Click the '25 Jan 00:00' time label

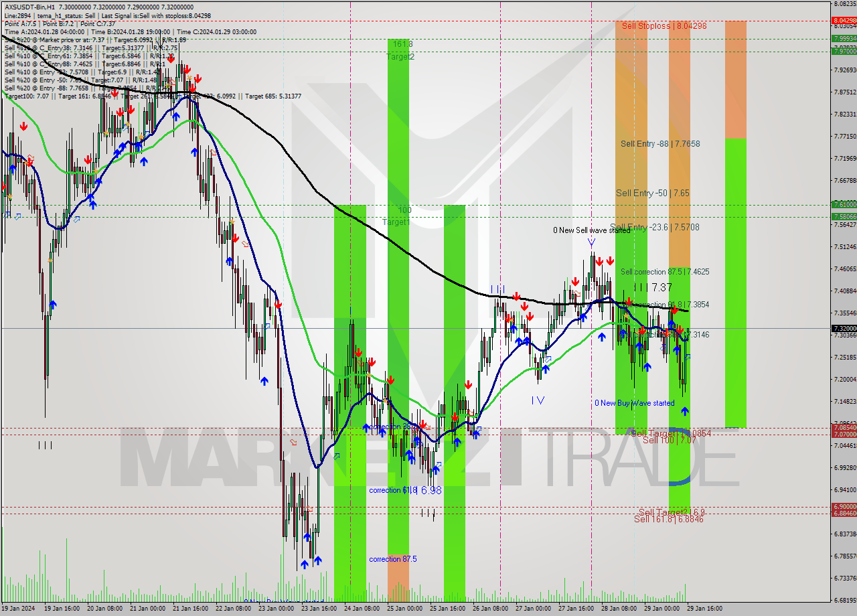404,609
